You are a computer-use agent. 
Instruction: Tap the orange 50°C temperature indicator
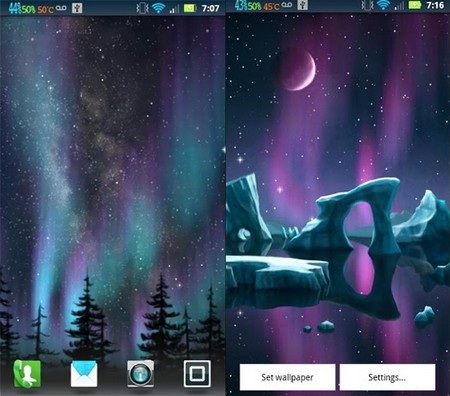[45, 9]
